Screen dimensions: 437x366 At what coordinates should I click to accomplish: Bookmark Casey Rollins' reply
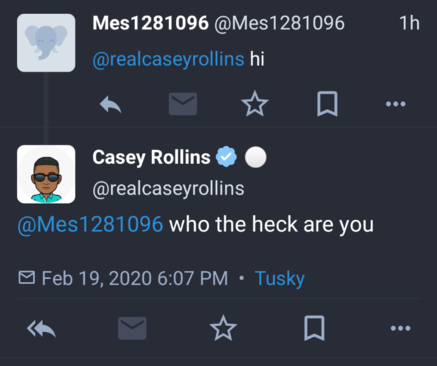point(314,328)
